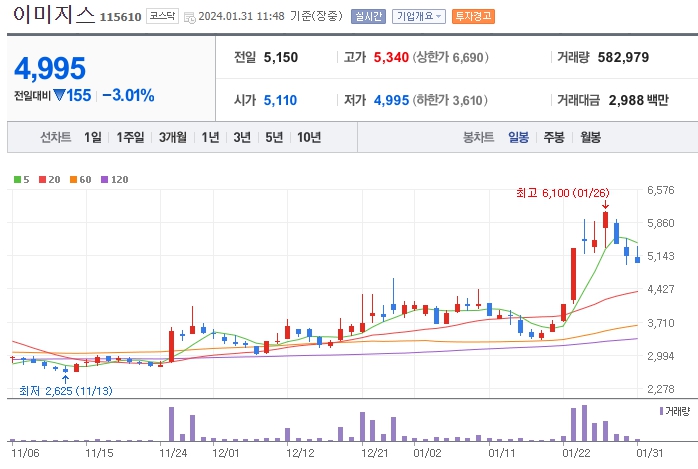Click the 11/24 date axis label
This screenshot has width=698, height=469.
click(173, 453)
